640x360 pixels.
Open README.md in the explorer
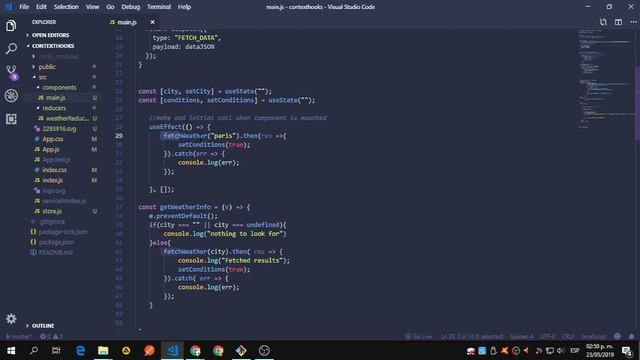(x=56, y=253)
